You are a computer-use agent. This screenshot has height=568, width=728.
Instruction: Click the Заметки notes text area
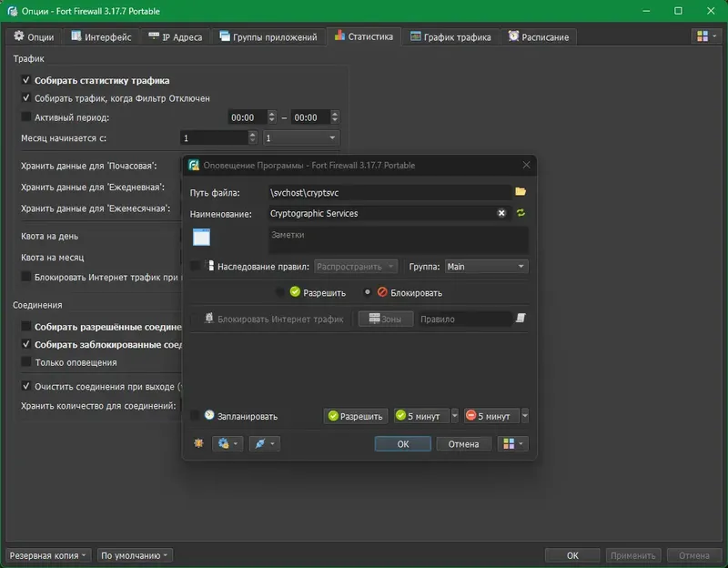tap(399, 240)
